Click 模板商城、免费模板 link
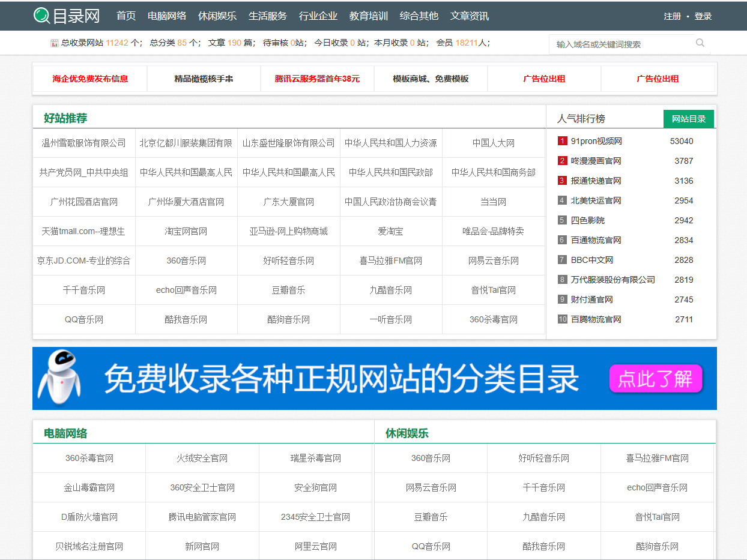747x560 pixels. pos(431,79)
